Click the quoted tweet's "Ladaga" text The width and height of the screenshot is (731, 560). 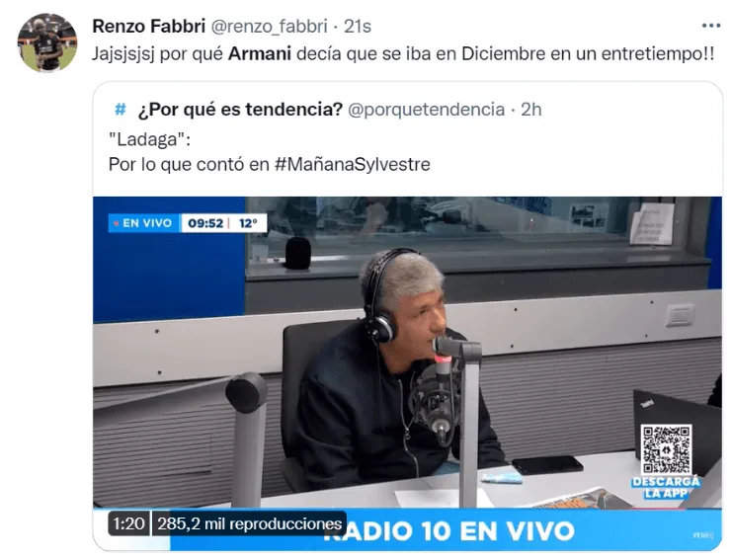(149, 139)
